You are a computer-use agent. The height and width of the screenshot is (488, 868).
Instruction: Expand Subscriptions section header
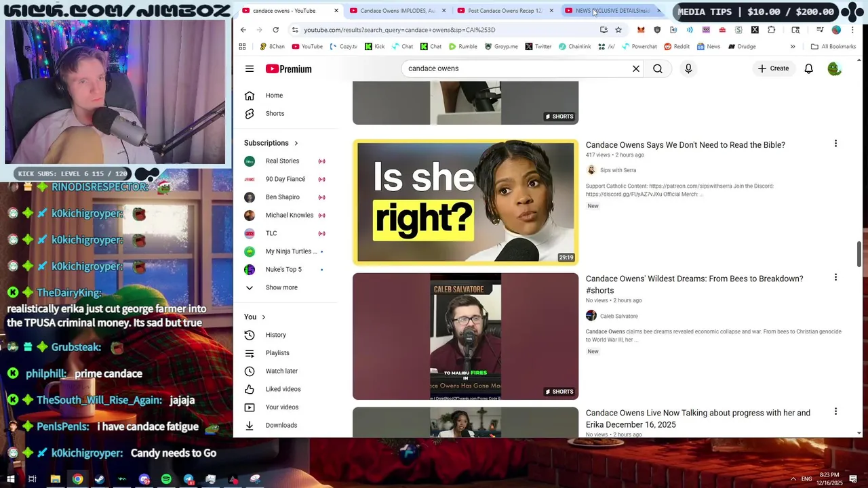(271, 143)
